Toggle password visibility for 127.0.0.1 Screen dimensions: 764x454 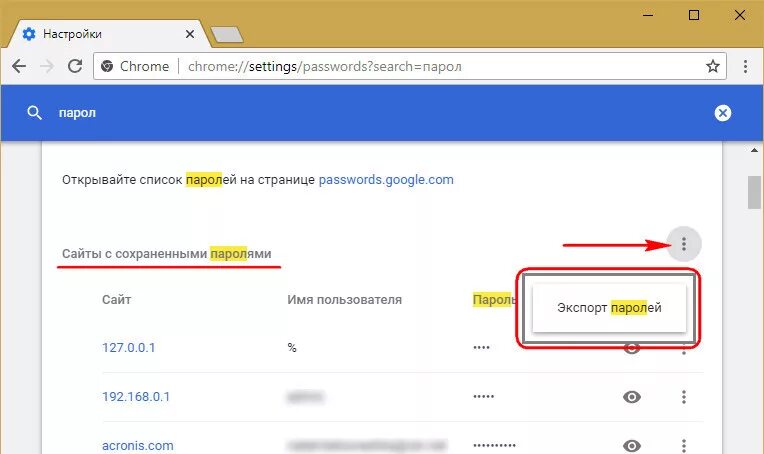[632, 349]
